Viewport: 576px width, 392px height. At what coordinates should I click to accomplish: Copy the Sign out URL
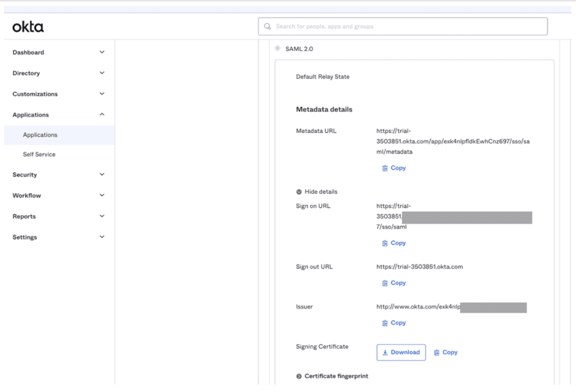tap(394, 283)
